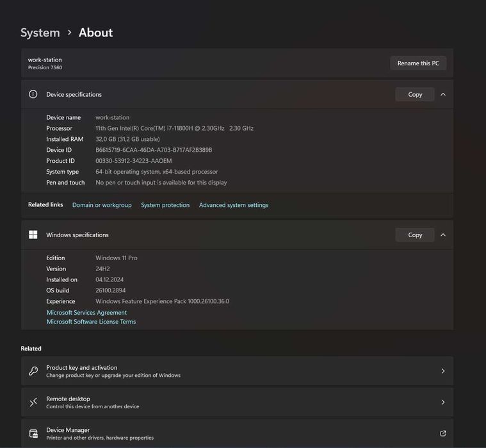Click the Related links label
The height and width of the screenshot is (448, 486).
click(x=45, y=204)
